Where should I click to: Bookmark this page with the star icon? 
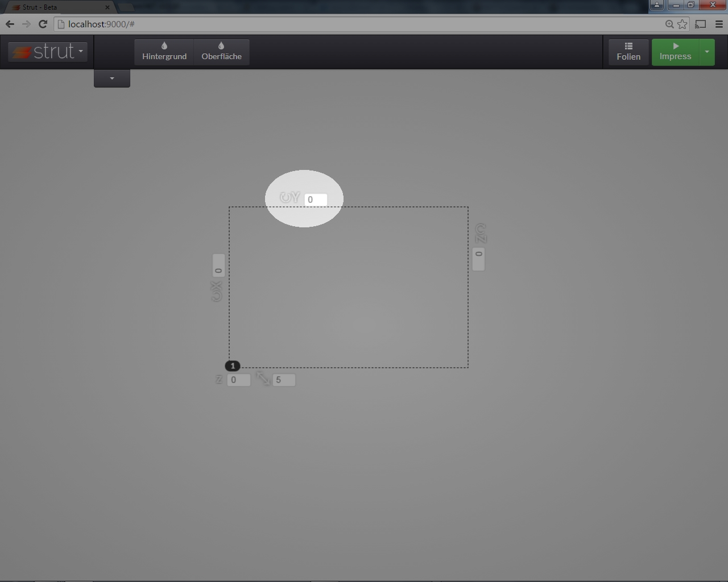tap(682, 24)
